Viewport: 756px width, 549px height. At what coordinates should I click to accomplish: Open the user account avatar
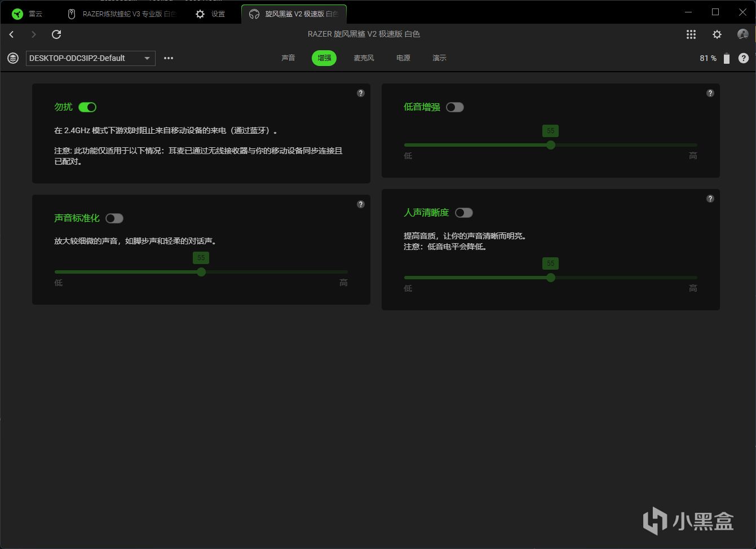point(743,34)
